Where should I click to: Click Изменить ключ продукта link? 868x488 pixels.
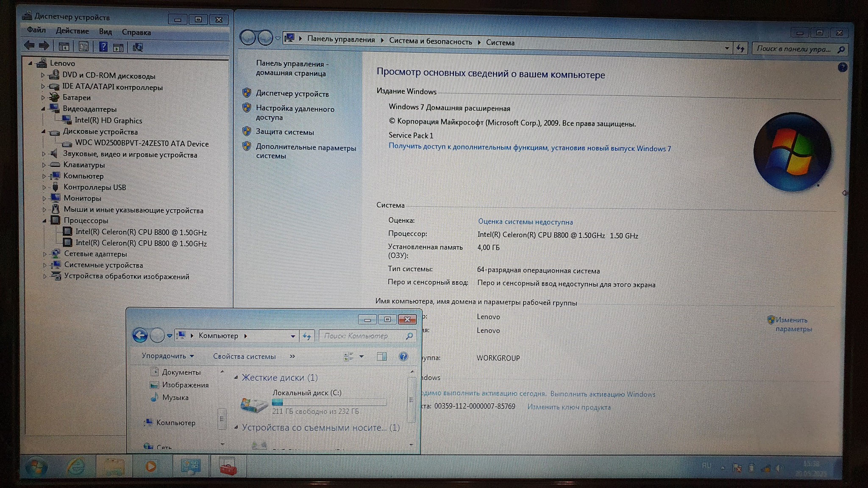[569, 407]
